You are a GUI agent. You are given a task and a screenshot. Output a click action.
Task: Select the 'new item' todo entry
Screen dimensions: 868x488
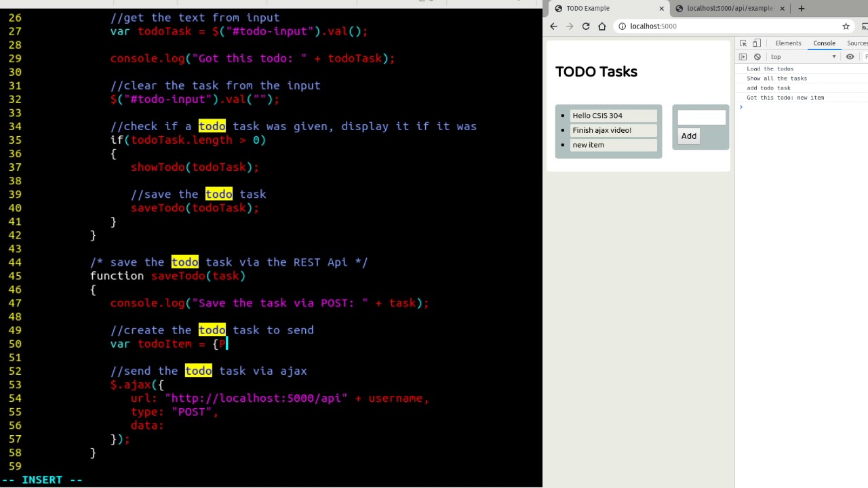click(614, 145)
